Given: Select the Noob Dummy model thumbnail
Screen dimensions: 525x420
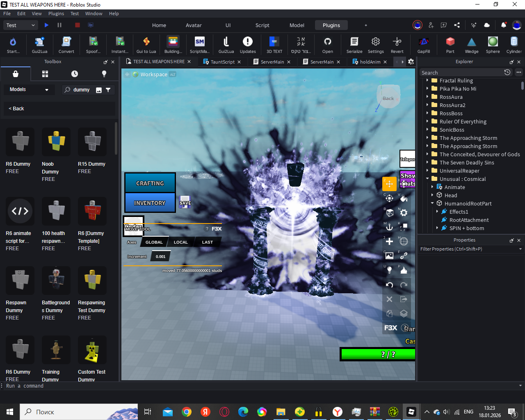Looking at the screenshot, I should 56,142.
